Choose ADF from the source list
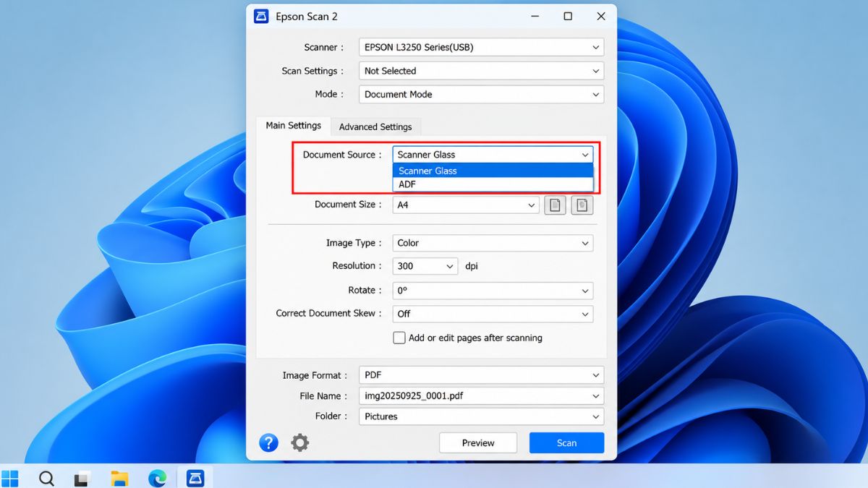This screenshot has width=868, height=488. [493, 184]
